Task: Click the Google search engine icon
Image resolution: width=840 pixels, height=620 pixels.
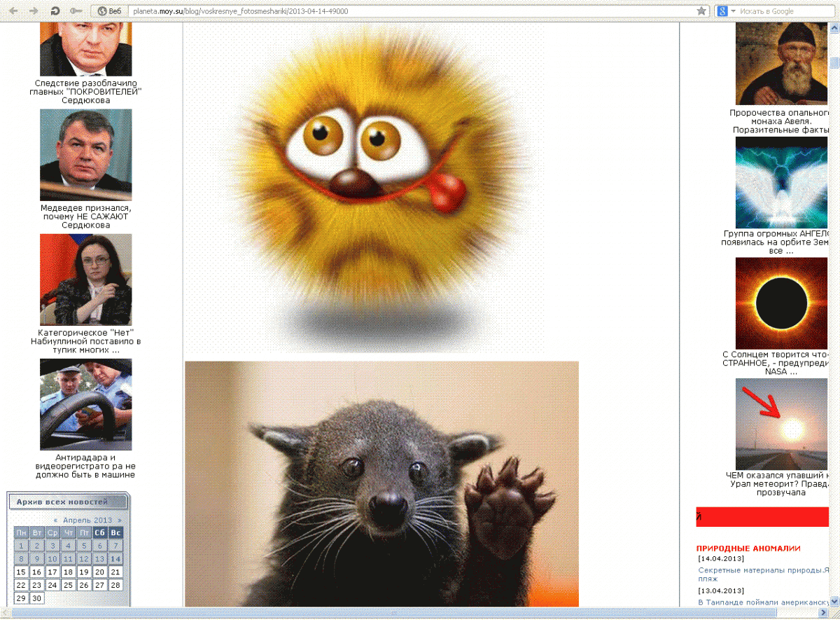Action: [721, 11]
